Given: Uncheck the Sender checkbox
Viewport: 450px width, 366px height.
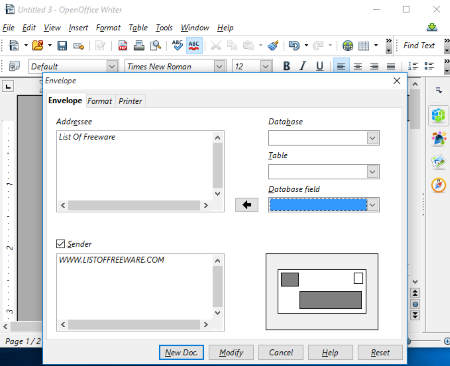Looking at the screenshot, I should 60,244.
